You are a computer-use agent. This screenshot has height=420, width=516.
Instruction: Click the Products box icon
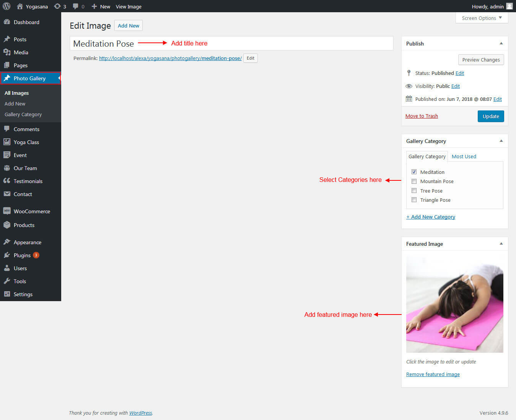coord(7,225)
